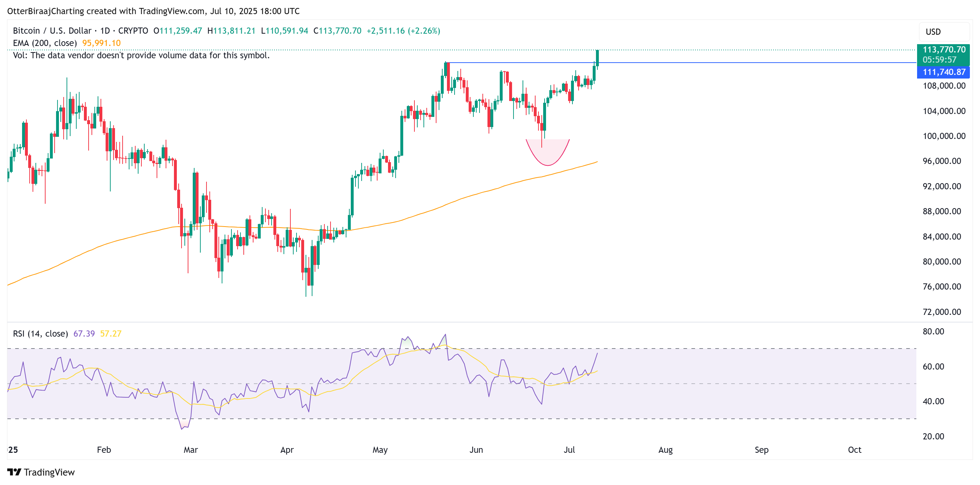Select the blue price label 111,740.87

(x=944, y=72)
